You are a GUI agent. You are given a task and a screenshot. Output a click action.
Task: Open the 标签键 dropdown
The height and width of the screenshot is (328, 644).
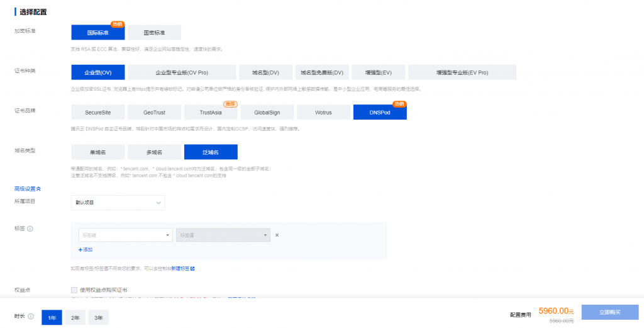point(125,235)
